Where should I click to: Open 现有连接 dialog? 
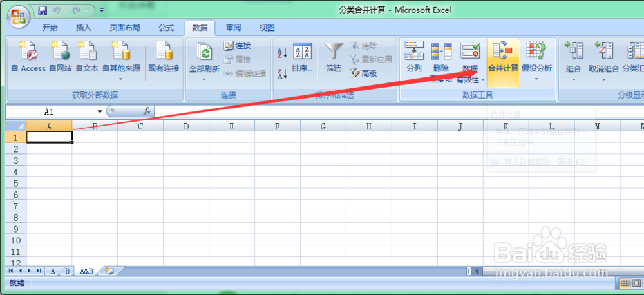tap(164, 57)
